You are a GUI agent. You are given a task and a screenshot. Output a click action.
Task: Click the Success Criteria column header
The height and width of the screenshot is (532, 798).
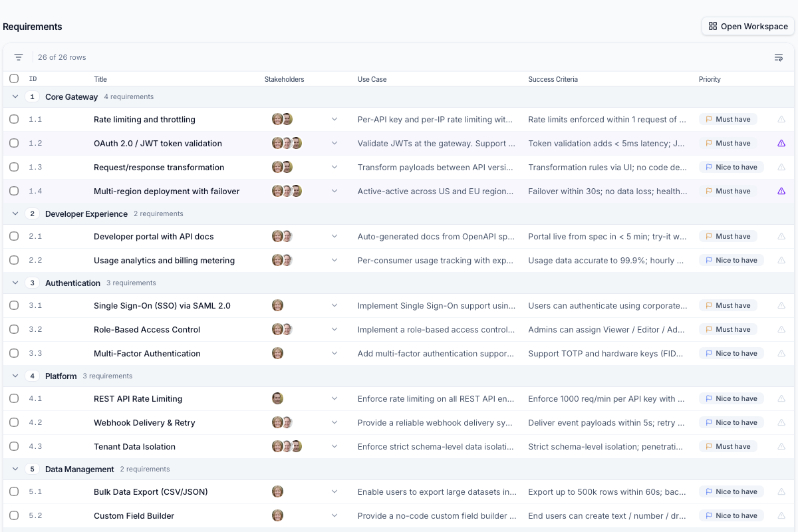pos(553,79)
